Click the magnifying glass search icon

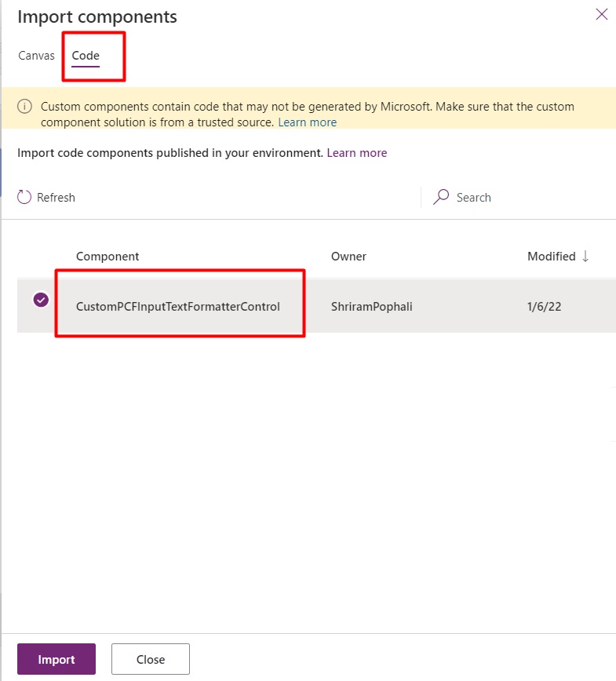(442, 197)
